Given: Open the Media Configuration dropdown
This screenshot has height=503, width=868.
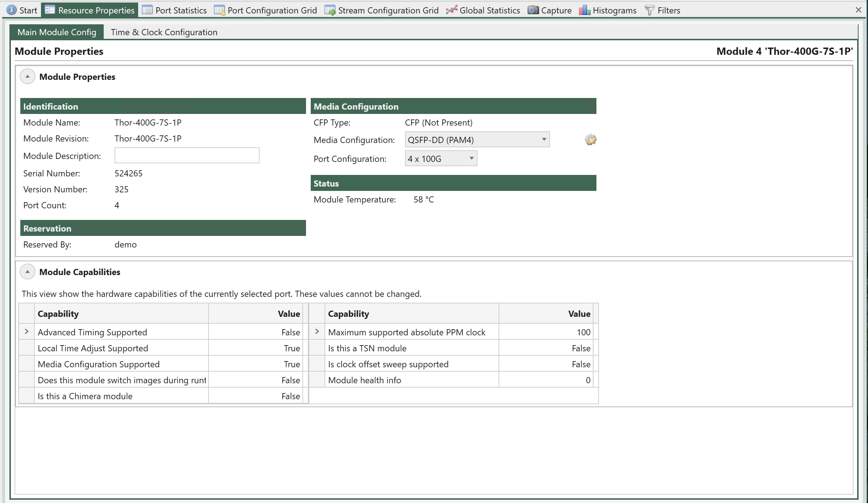Looking at the screenshot, I should pyautogui.click(x=477, y=140).
